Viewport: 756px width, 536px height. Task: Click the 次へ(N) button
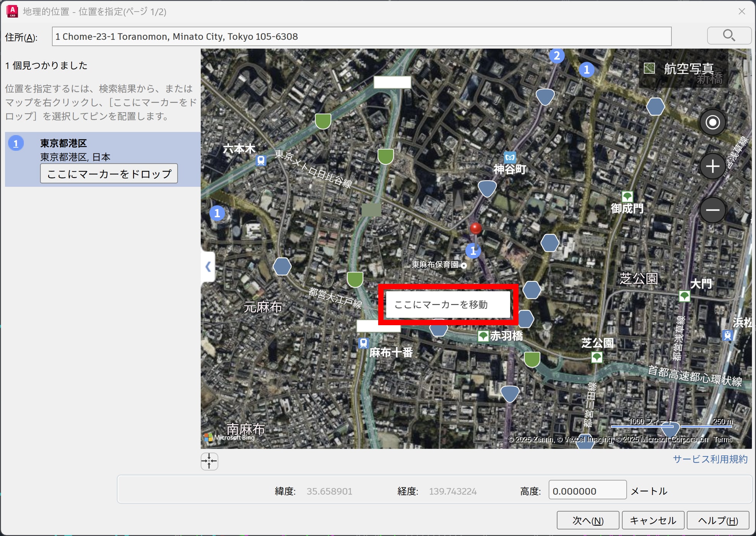587,520
